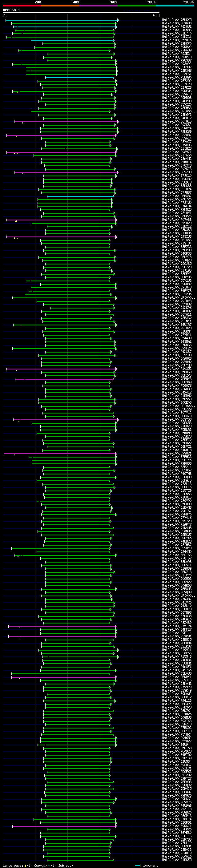Select UniRef100_C5BU60 label

click(177, 372)
